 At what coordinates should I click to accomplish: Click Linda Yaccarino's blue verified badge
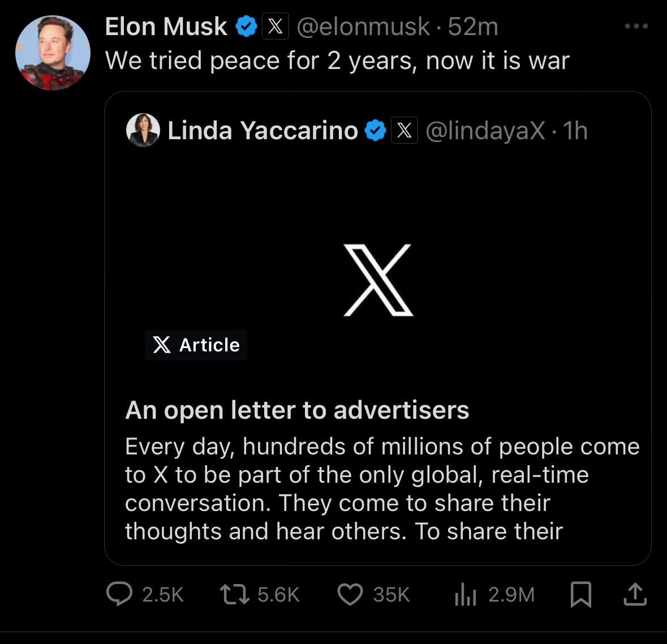pos(375,131)
